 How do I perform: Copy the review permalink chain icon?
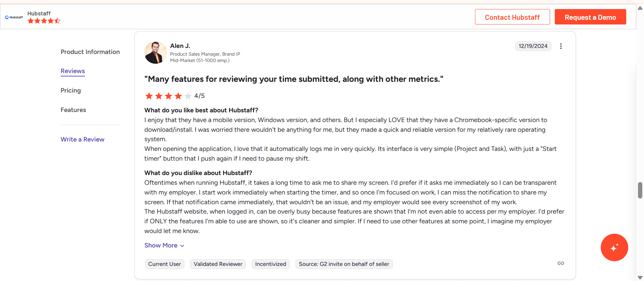pyautogui.click(x=561, y=263)
